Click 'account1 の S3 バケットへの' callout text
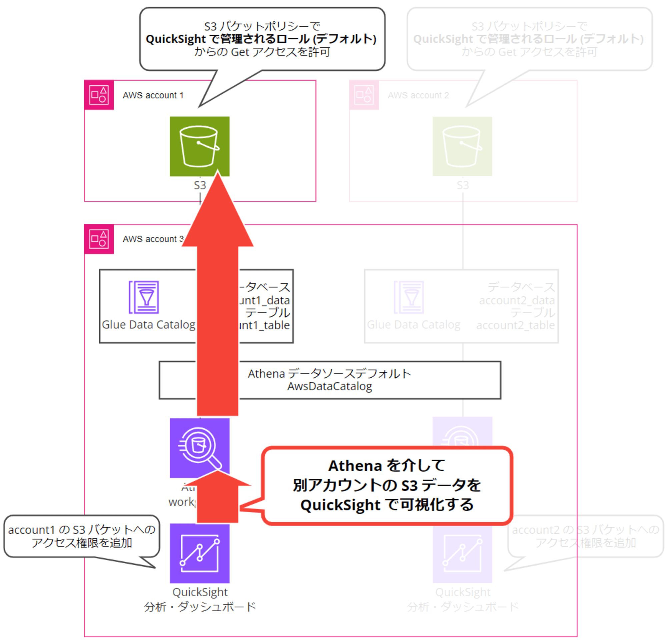Image resolution: width=667 pixels, height=644 pixels. (x=82, y=530)
